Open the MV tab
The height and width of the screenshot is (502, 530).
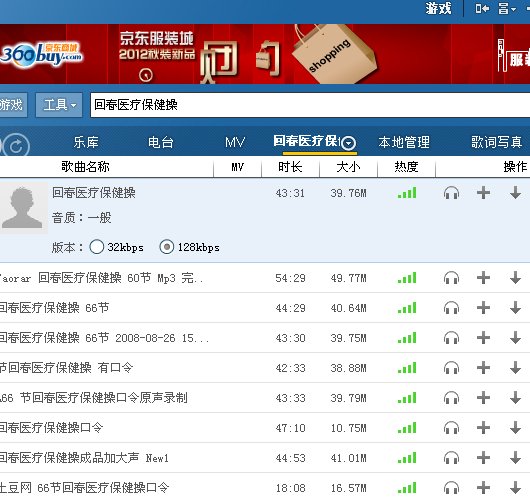(235, 142)
